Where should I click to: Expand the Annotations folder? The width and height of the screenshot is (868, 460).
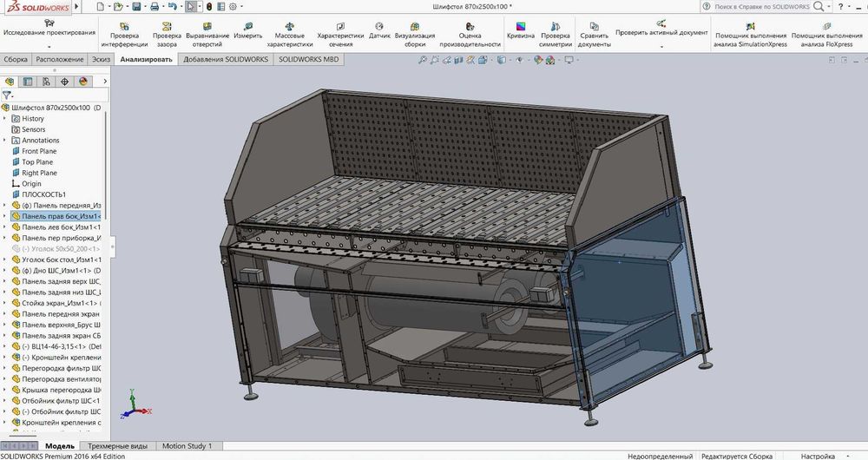(5, 141)
